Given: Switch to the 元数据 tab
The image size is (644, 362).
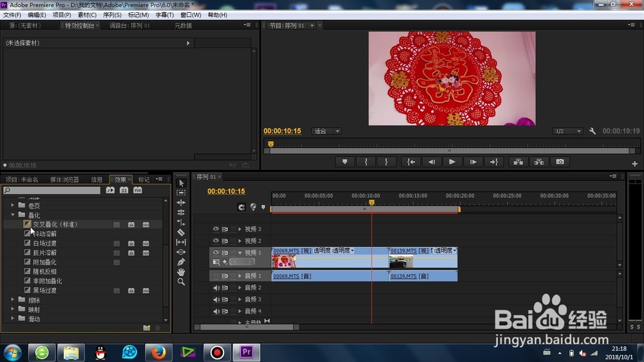Looking at the screenshot, I should (x=183, y=26).
